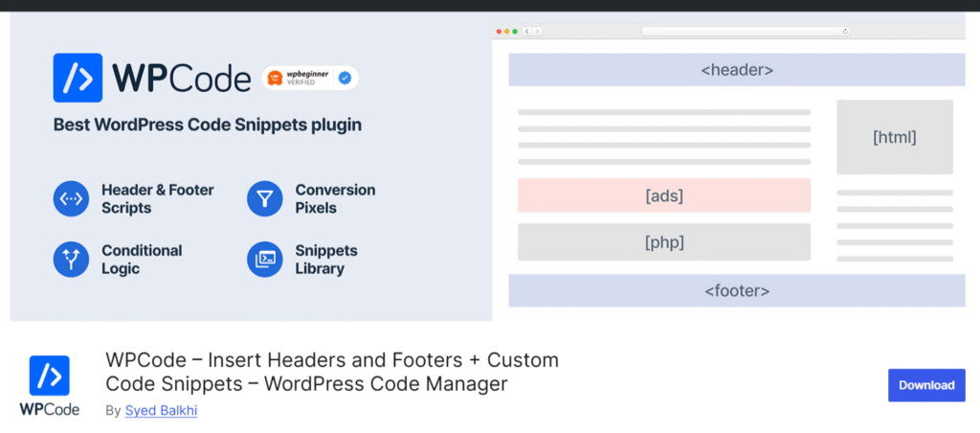Screen dimensions: 980x433
Task: Click the "WPCode" wordmark text in banner
Action: click(181, 79)
